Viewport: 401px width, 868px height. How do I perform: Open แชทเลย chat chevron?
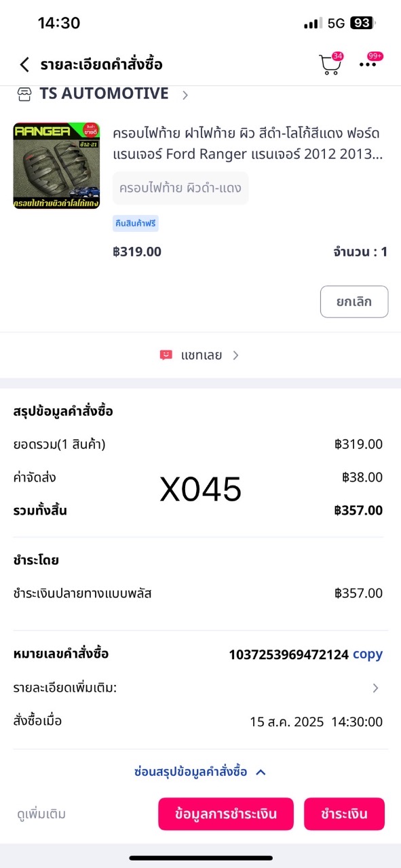pyautogui.click(x=235, y=355)
